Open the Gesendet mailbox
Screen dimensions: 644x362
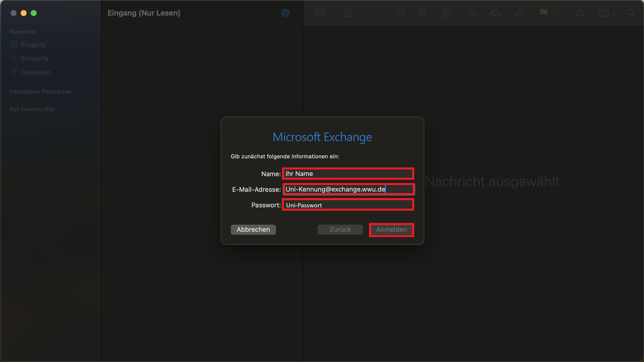[35, 73]
